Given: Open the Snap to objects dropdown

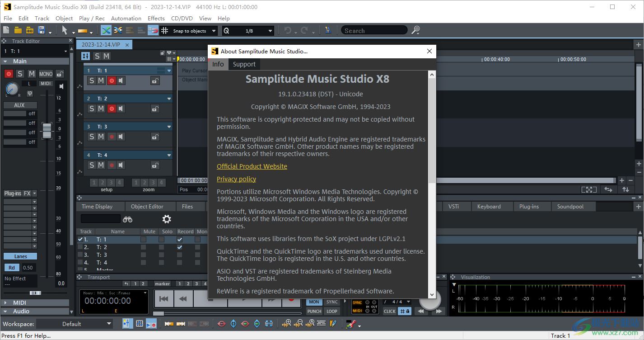Looking at the screenshot, I should tap(214, 30).
